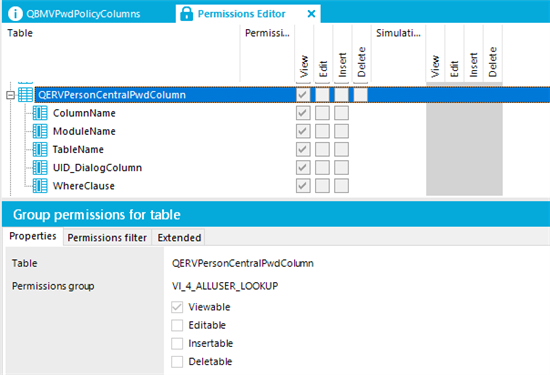The width and height of the screenshot is (550, 375).
Task: Click the UID_DialogColumn column icon
Action: pos(40,168)
